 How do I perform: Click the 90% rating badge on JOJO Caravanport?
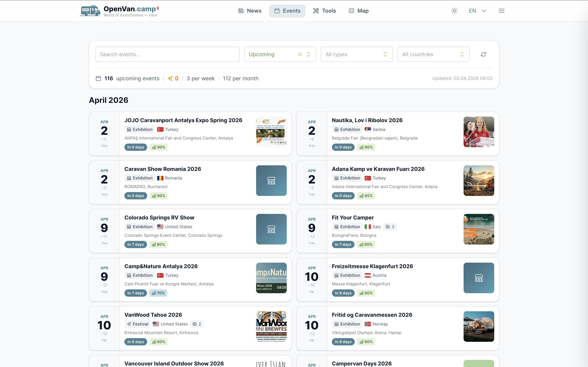pyautogui.click(x=158, y=147)
